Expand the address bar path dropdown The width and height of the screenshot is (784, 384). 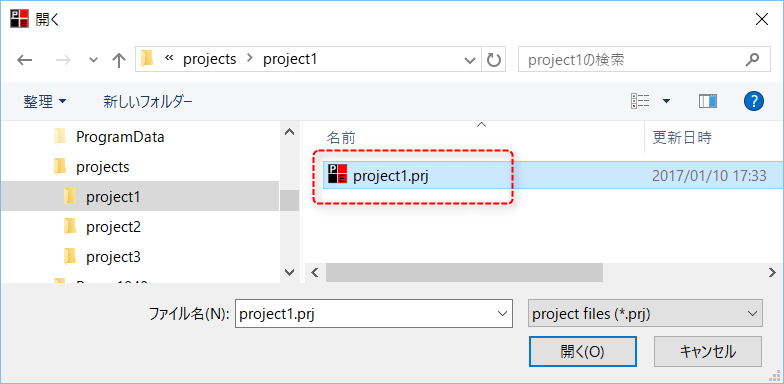tap(470, 60)
